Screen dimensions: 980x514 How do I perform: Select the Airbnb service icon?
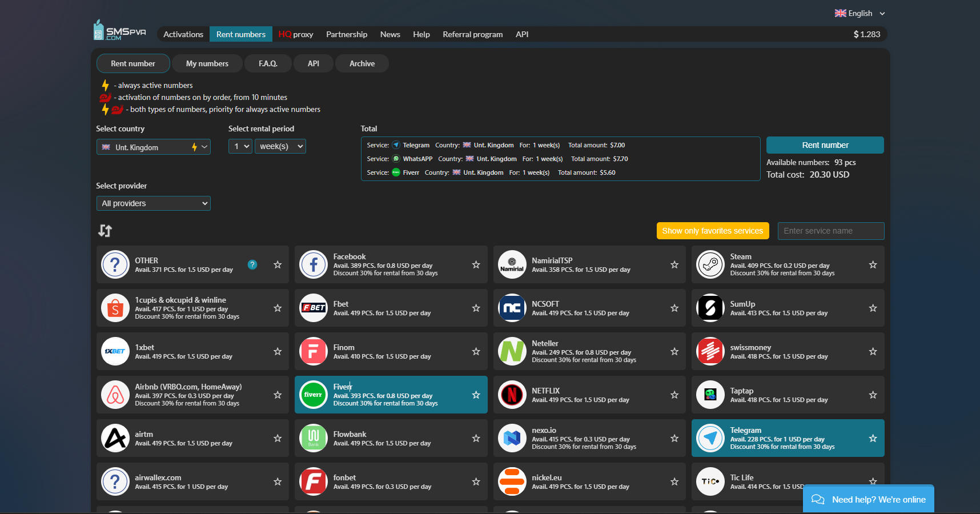coord(115,395)
